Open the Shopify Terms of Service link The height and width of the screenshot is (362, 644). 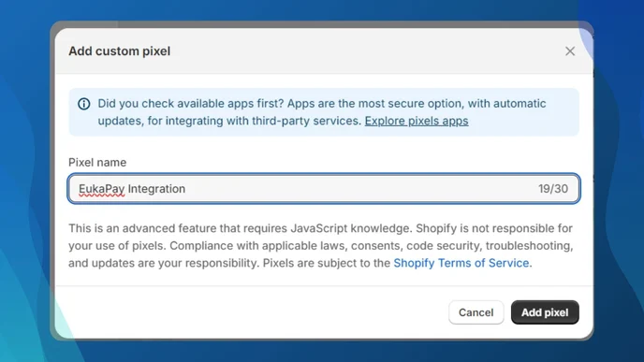pos(461,263)
